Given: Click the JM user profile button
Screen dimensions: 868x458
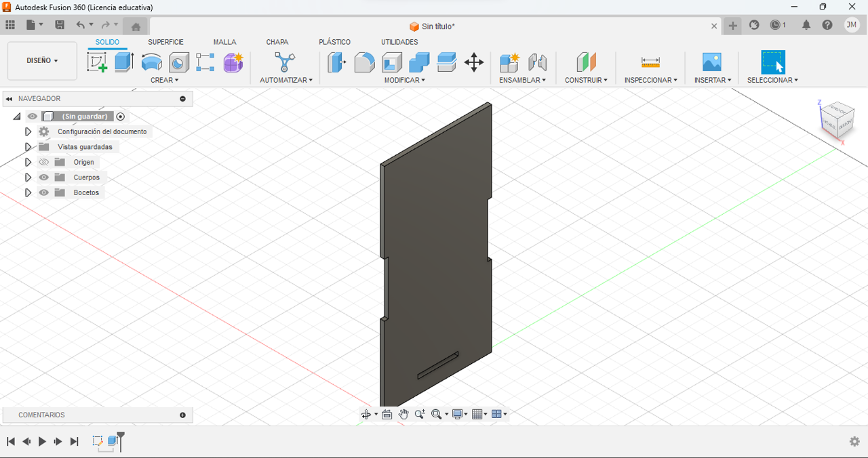Looking at the screenshot, I should (x=851, y=25).
